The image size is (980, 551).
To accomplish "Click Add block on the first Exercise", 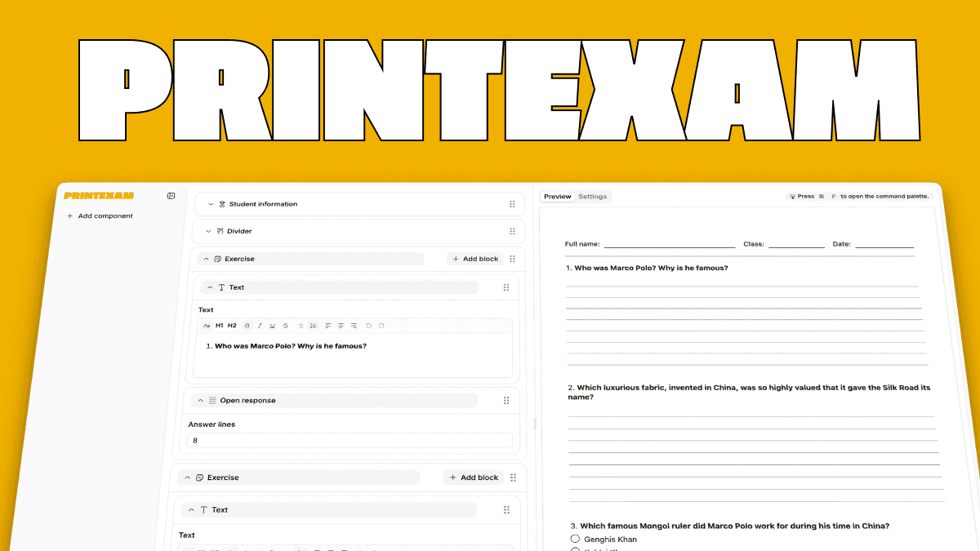I will (474, 259).
